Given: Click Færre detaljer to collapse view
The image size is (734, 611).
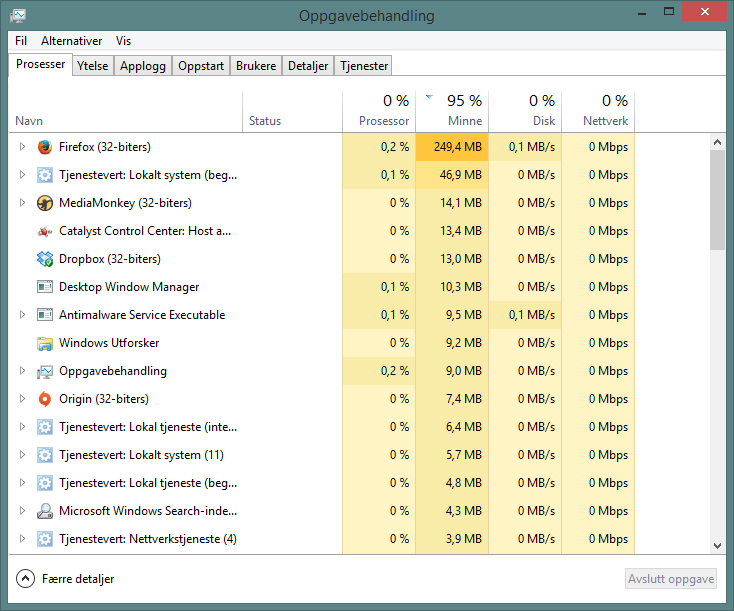Looking at the screenshot, I should (x=78, y=579).
